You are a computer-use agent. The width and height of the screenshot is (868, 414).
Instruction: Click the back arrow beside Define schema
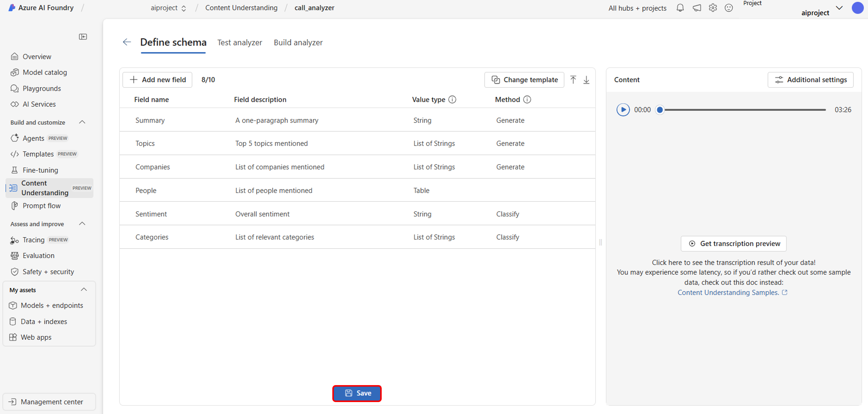[x=127, y=42]
